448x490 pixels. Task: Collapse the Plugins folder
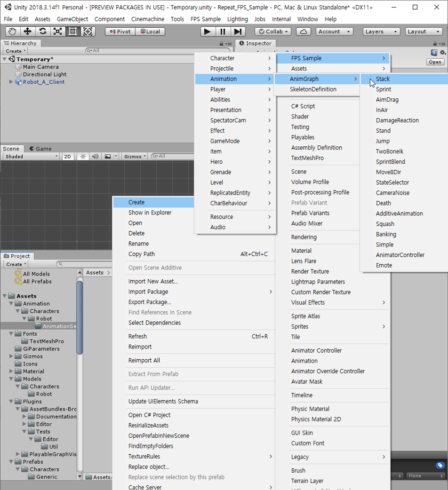pos(11,401)
